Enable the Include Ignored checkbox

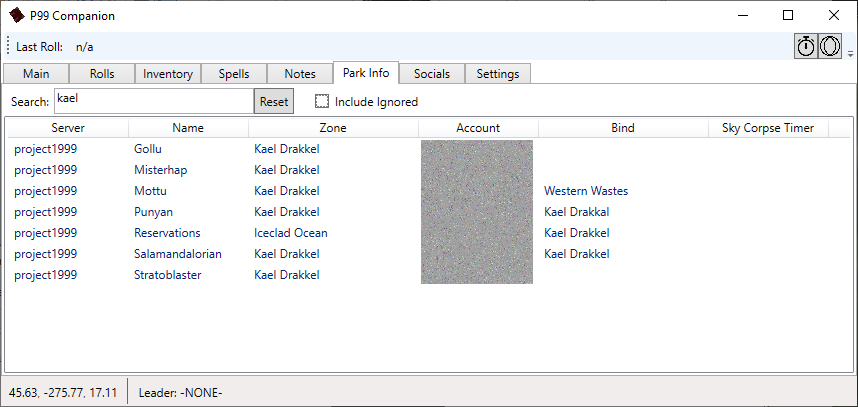tap(322, 102)
